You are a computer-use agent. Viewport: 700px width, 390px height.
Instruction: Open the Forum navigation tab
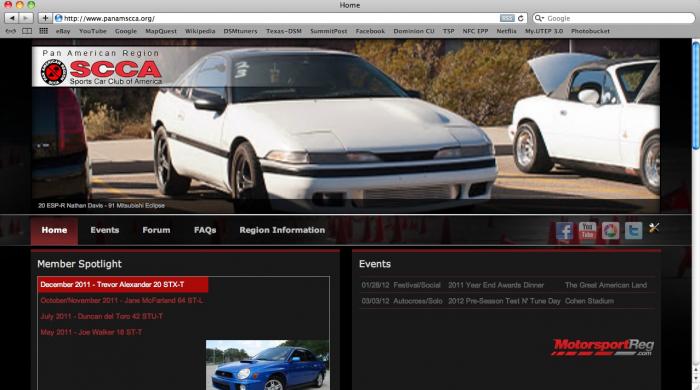coord(156,230)
